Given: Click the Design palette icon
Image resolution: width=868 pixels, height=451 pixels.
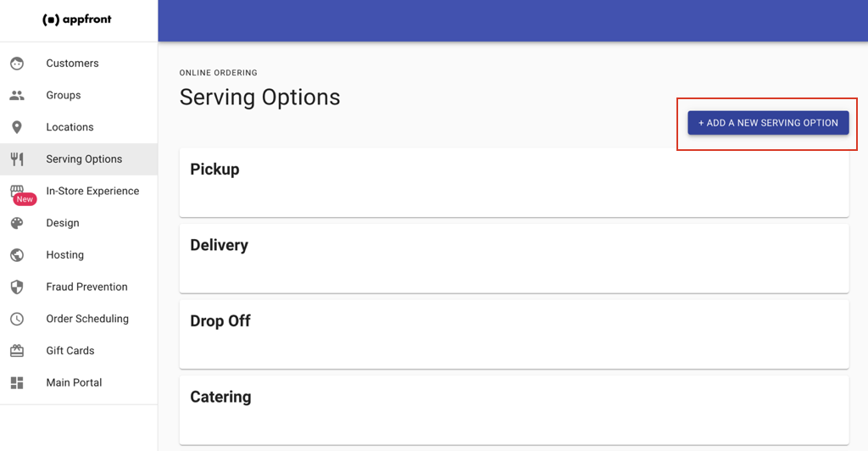Looking at the screenshot, I should tap(17, 223).
